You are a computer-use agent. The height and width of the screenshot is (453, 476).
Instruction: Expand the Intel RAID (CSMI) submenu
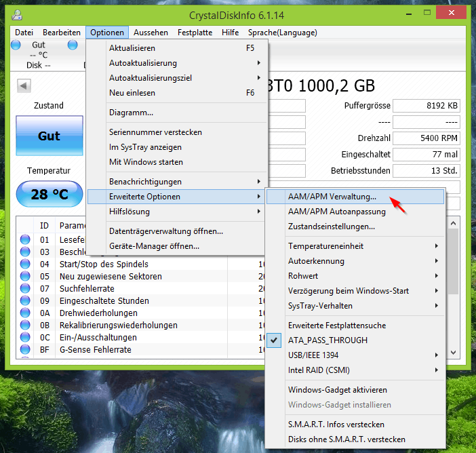[355, 370]
